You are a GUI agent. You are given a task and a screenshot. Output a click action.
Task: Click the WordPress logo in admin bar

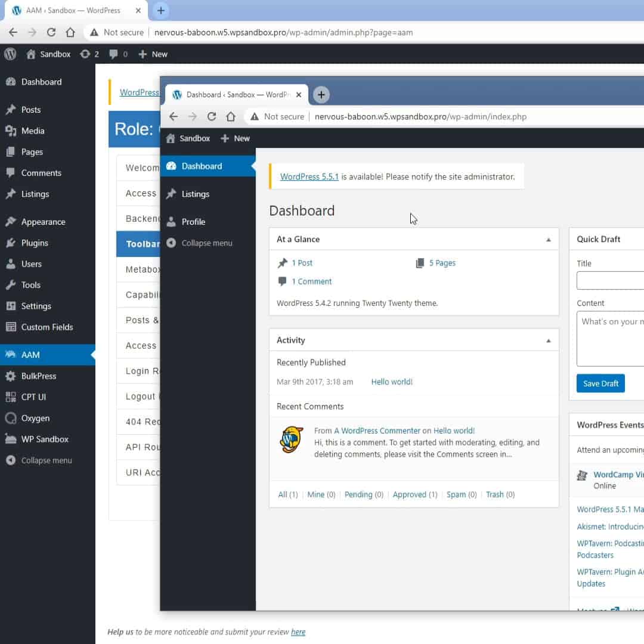point(10,54)
